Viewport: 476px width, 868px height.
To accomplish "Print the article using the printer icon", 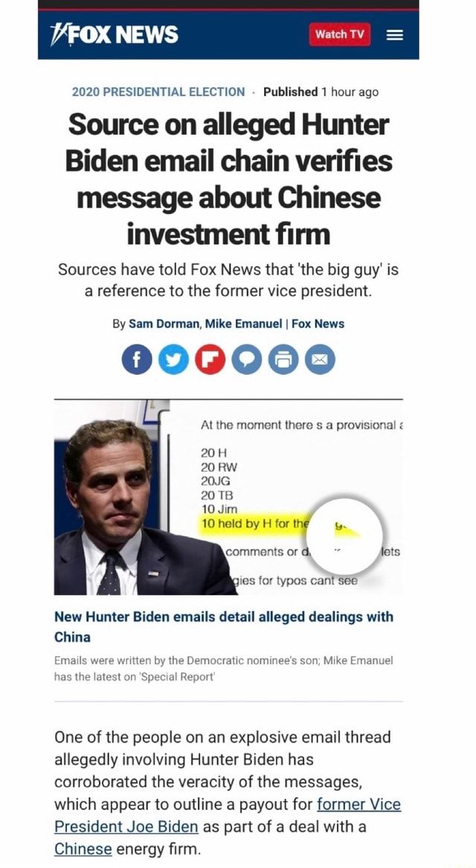I will [283, 361].
